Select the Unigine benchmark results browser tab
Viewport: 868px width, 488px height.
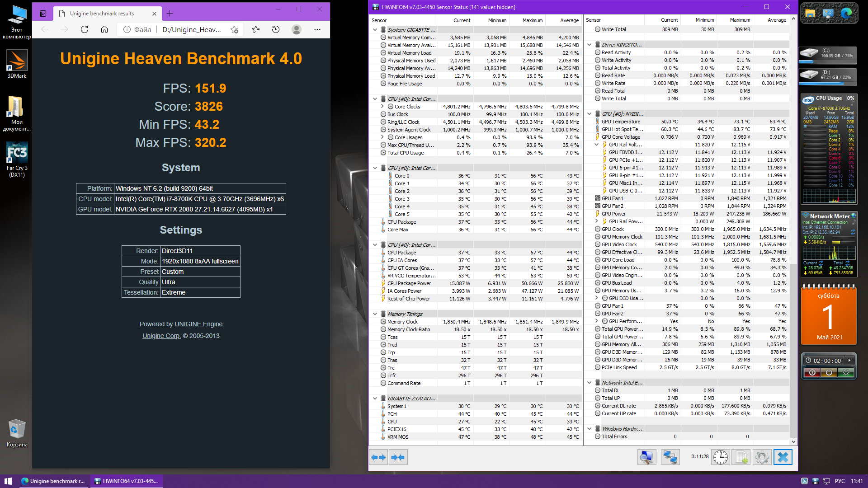[103, 14]
